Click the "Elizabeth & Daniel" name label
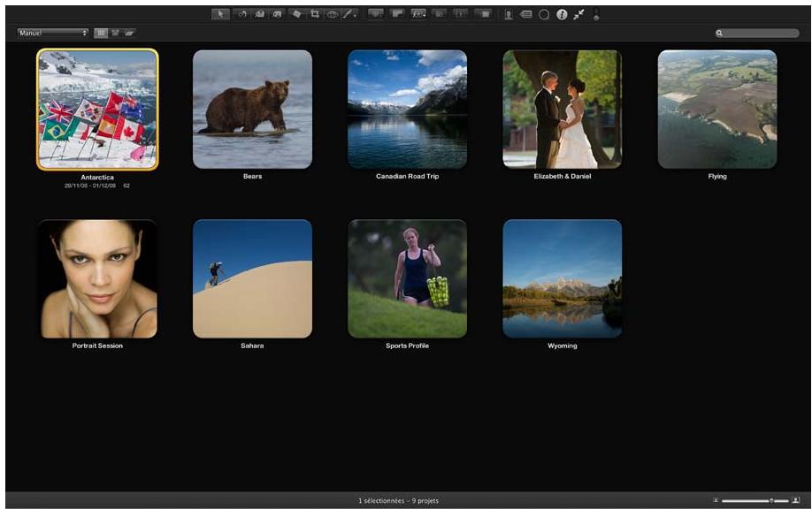Viewport: 812px width, 509px height. (562, 177)
